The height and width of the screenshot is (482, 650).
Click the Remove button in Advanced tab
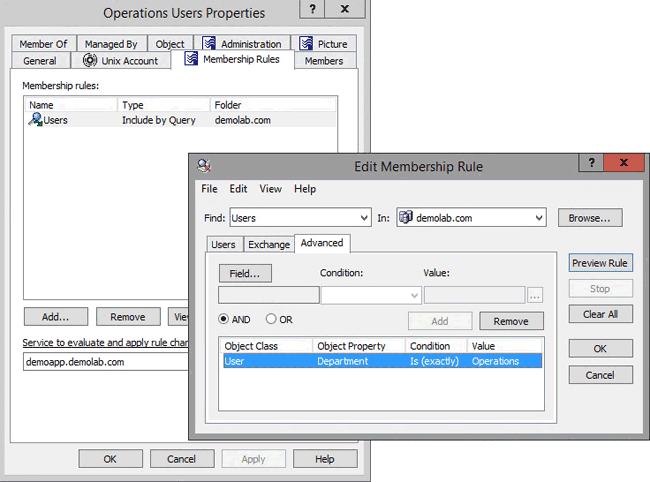click(511, 321)
